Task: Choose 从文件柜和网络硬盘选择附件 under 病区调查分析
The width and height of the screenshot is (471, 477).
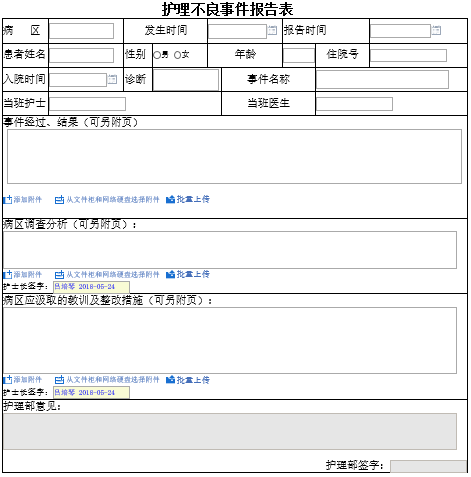Action: [107, 275]
